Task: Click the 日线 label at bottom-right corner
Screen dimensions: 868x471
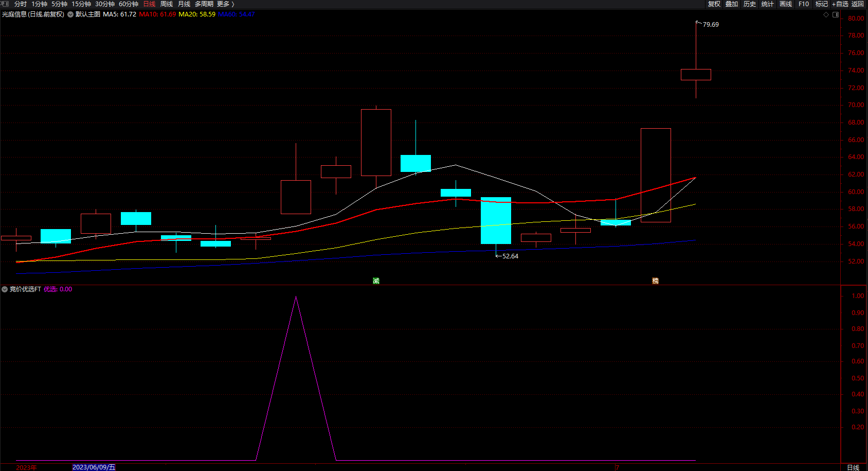Action: 853,467
